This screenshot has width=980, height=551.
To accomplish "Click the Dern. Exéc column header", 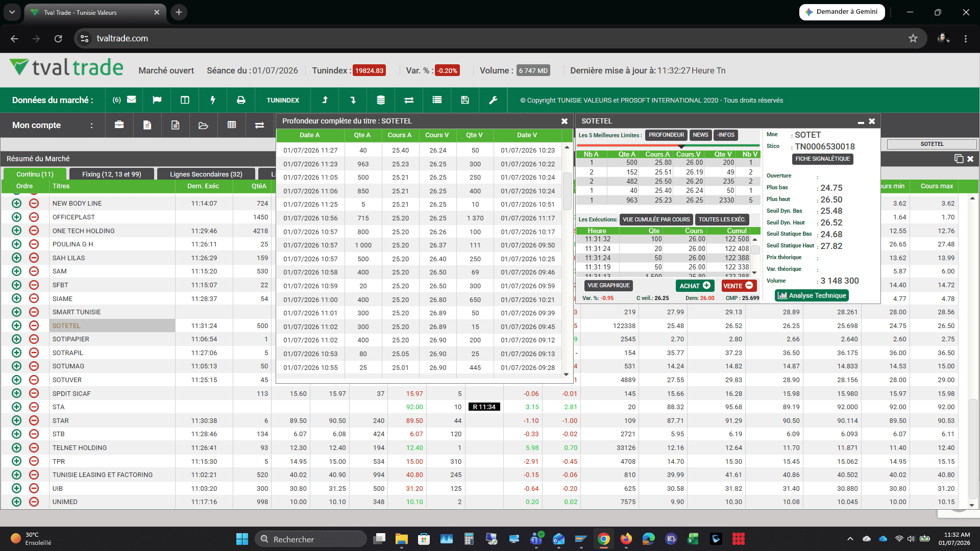I will (203, 186).
